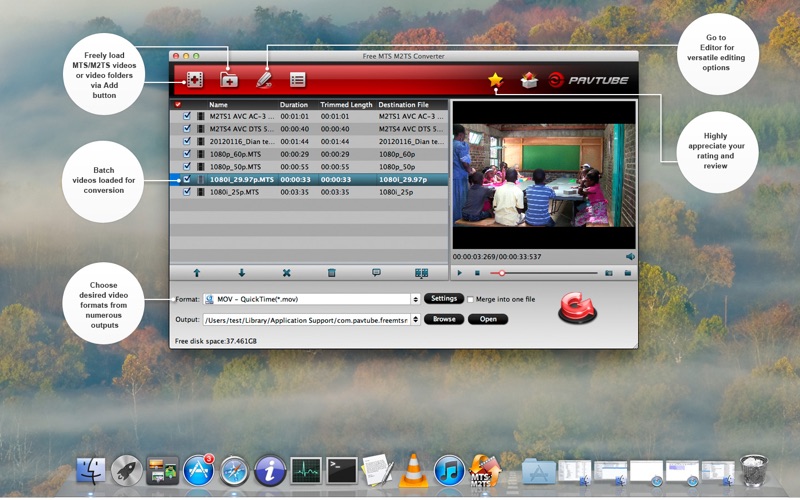Click the split video icon
The image size is (800, 500).
[x=421, y=273]
